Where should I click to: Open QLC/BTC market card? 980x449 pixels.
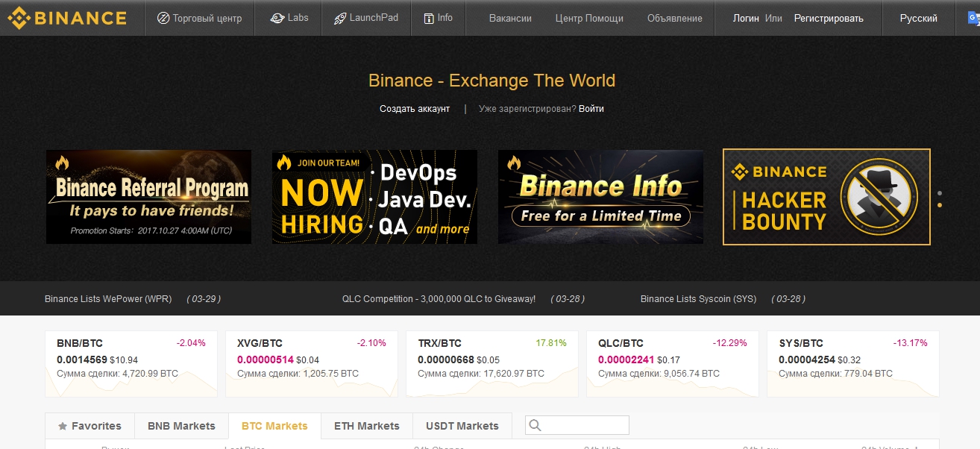673,364
